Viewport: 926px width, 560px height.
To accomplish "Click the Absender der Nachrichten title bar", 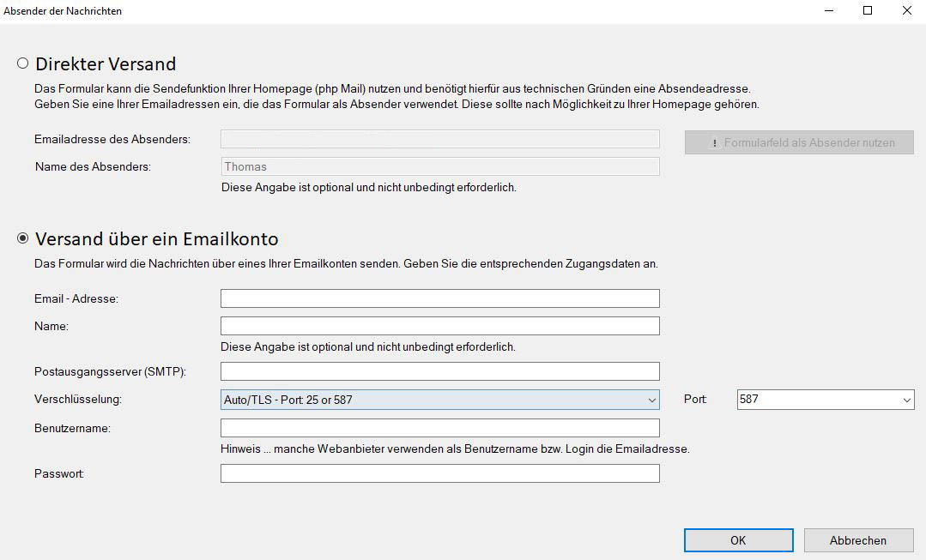I will (343, 11).
